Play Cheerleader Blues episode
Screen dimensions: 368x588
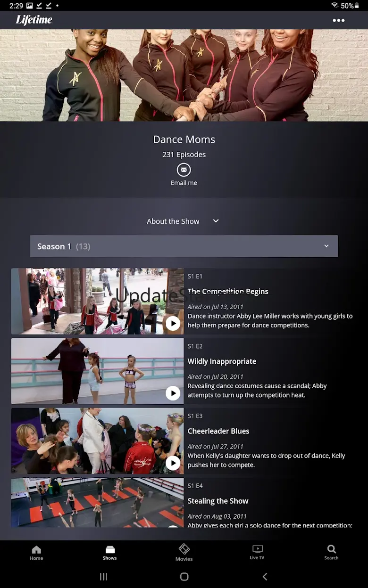173,463
